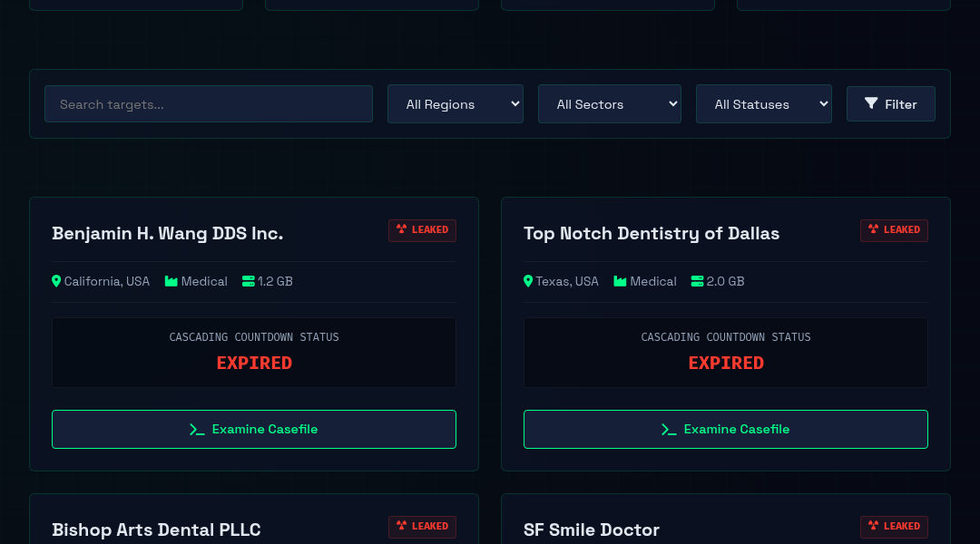This screenshot has width=980, height=544.
Task: Select the Top Notch Dentistry of Dallas title
Action: pyautogui.click(x=652, y=233)
